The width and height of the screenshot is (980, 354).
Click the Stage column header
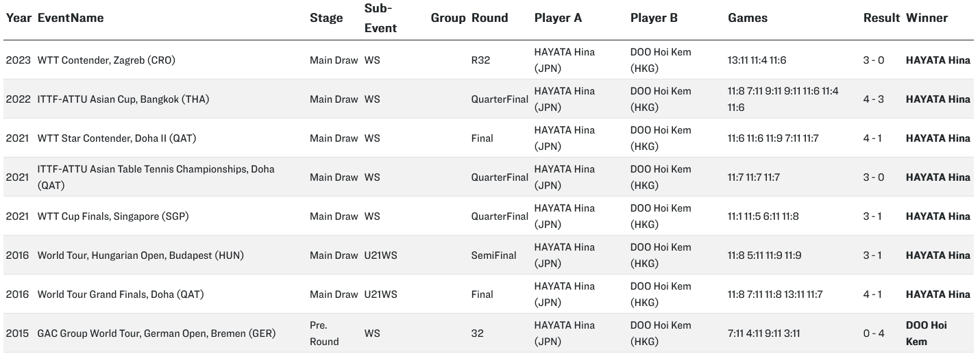(x=326, y=18)
